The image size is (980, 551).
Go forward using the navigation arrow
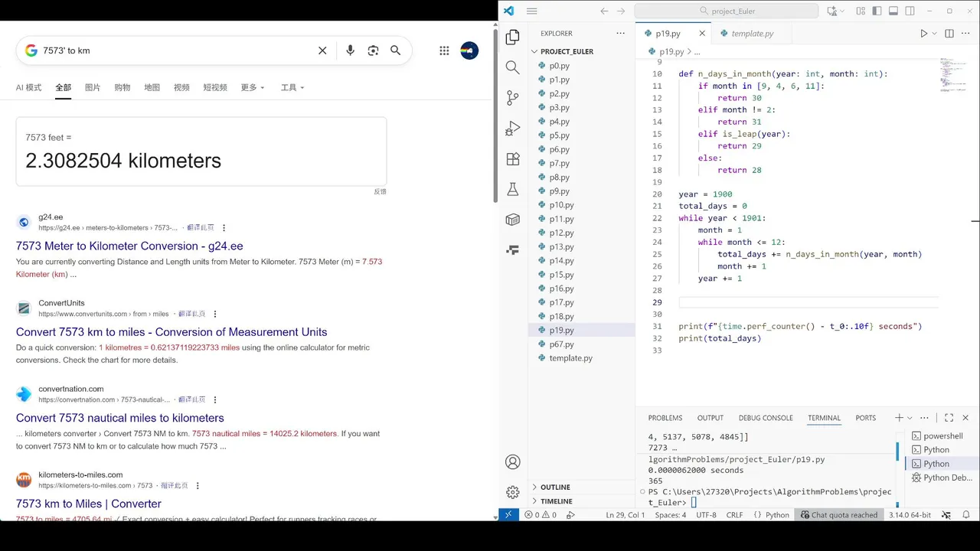[621, 11]
